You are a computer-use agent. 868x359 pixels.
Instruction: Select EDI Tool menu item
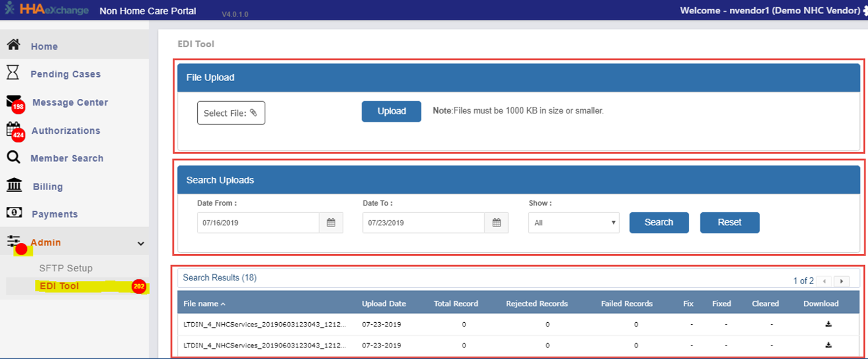coord(59,286)
